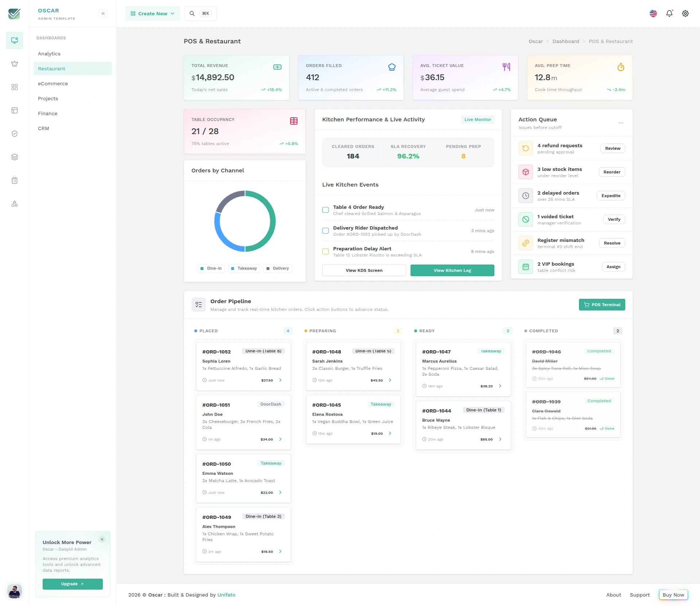Click the register mismatch coins icon

(526, 243)
